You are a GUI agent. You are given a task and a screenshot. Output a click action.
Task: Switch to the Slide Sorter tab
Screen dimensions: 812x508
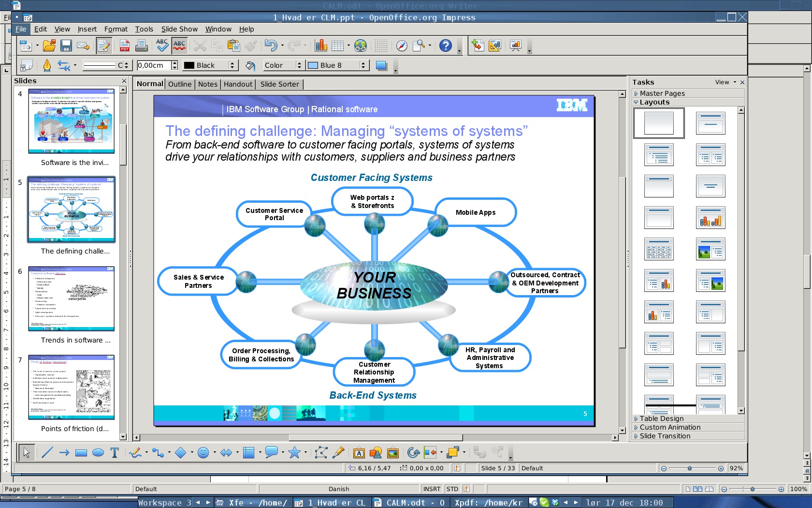[x=279, y=84]
